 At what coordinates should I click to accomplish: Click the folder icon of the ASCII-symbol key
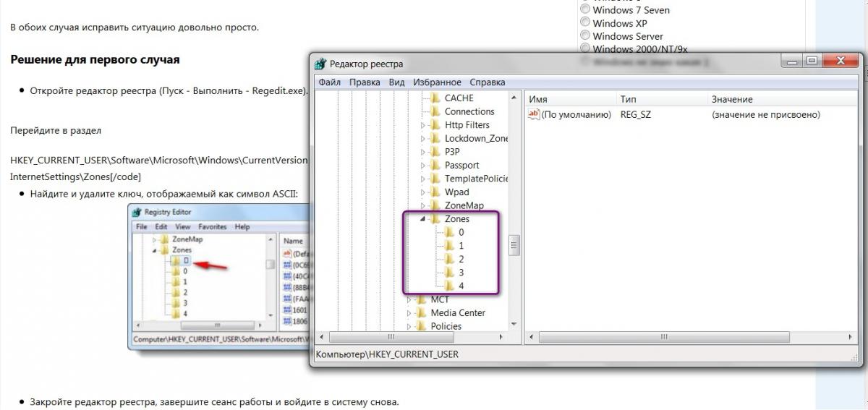177,260
